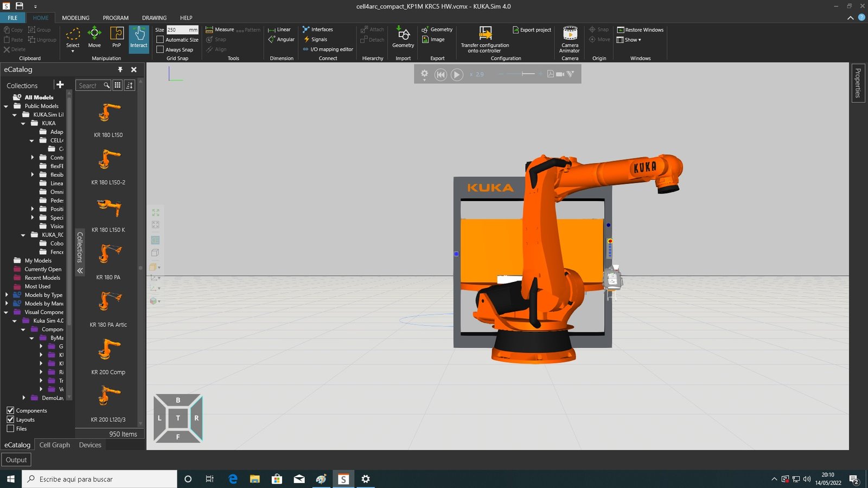The image size is (868, 488).
Task: Open the Camera Animator
Action: tap(570, 39)
